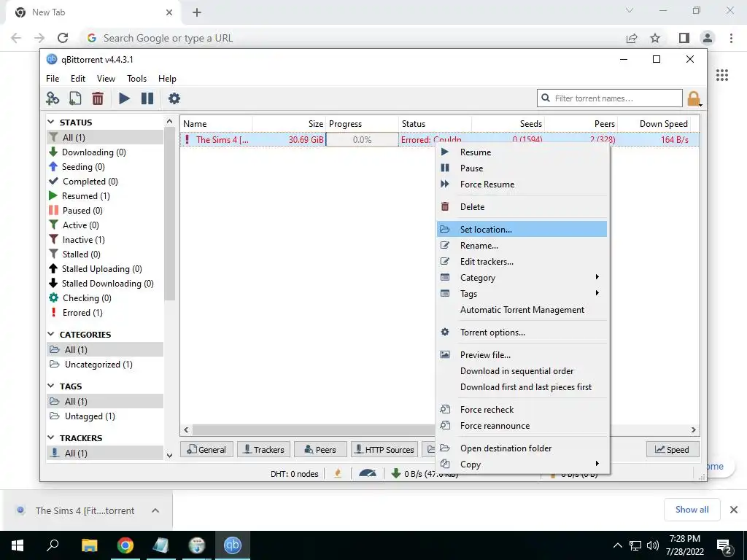Choose Delete from the context menu
Image resolution: width=747 pixels, height=560 pixels.
pyautogui.click(x=522, y=207)
